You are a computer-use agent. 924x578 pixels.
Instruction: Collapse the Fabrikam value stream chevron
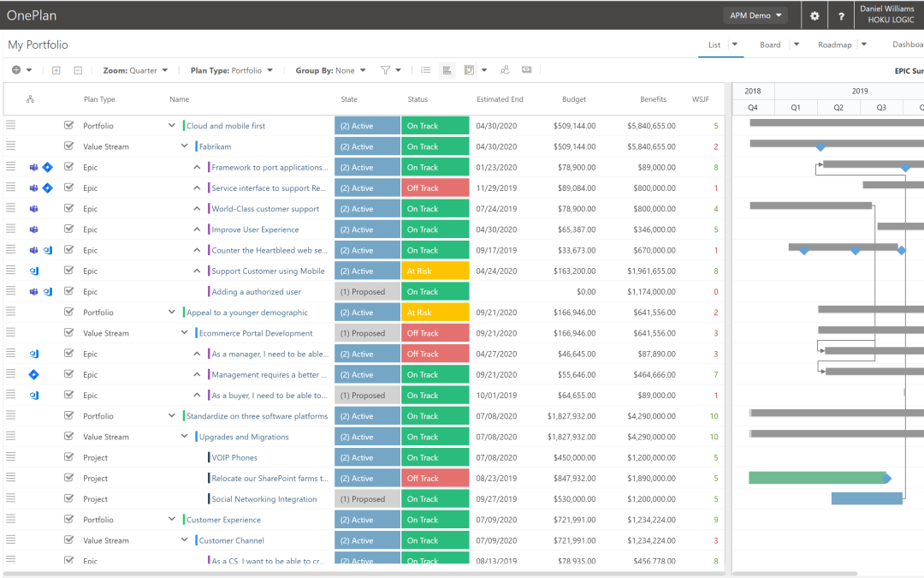coord(184,146)
